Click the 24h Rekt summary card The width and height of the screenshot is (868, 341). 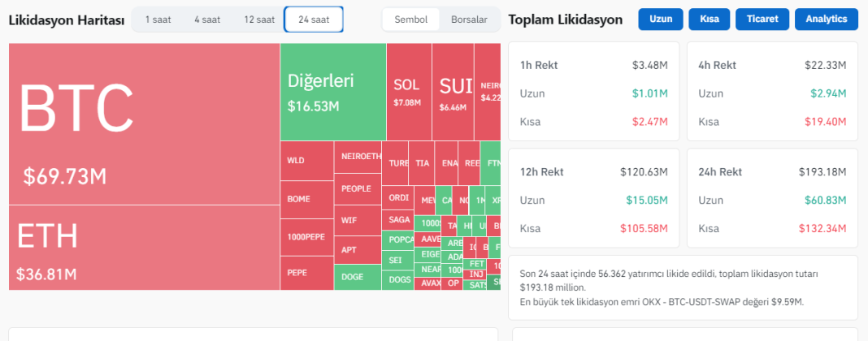[771, 198]
